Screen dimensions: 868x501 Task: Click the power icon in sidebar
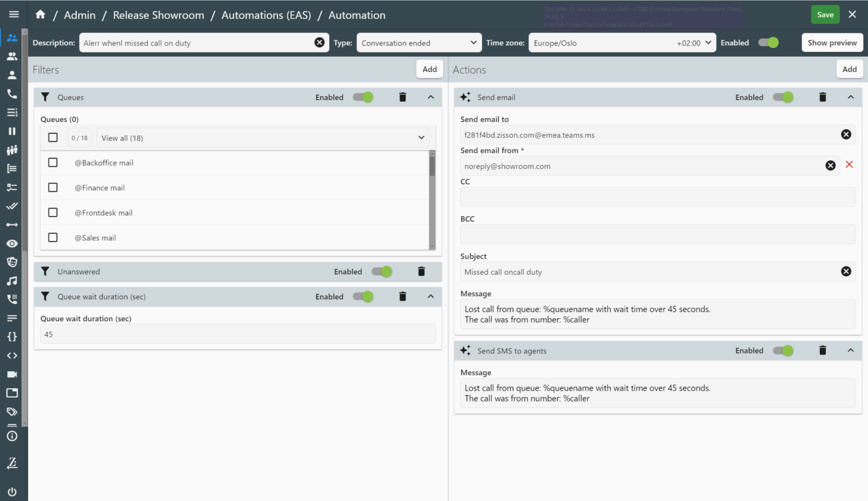click(12, 492)
